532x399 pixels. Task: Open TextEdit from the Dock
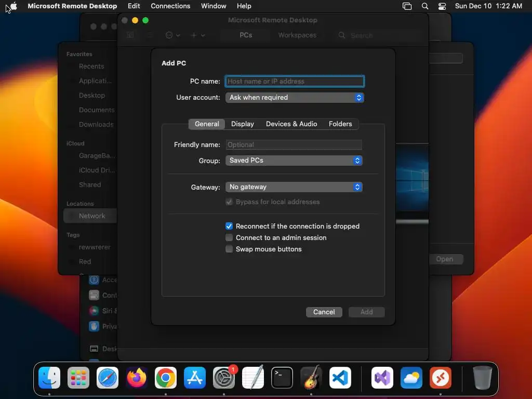click(x=253, y=378)
